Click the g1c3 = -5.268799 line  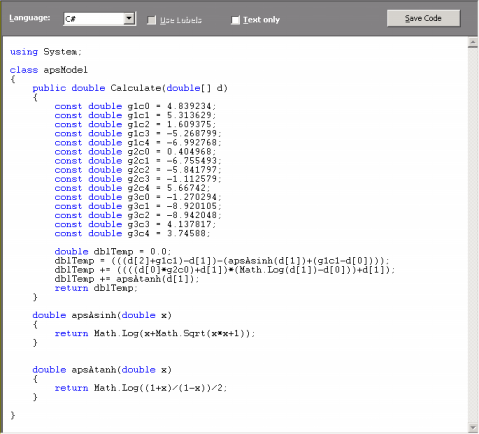click(138, 134)
